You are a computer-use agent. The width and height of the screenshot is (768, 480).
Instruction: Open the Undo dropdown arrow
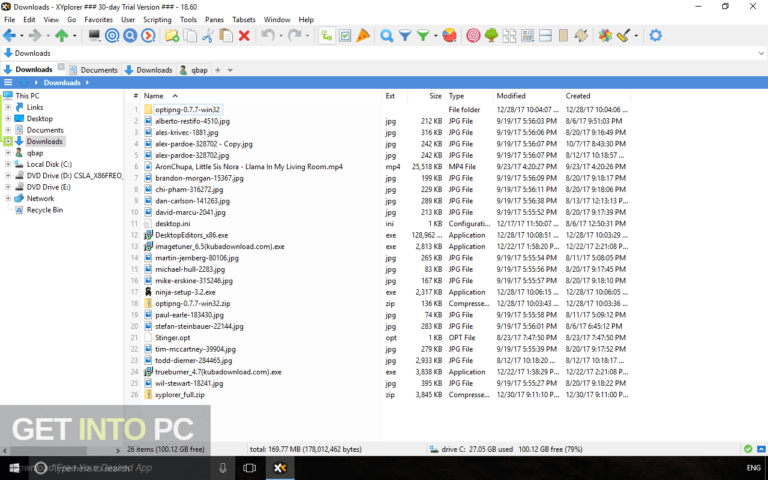tap(281, 36)
